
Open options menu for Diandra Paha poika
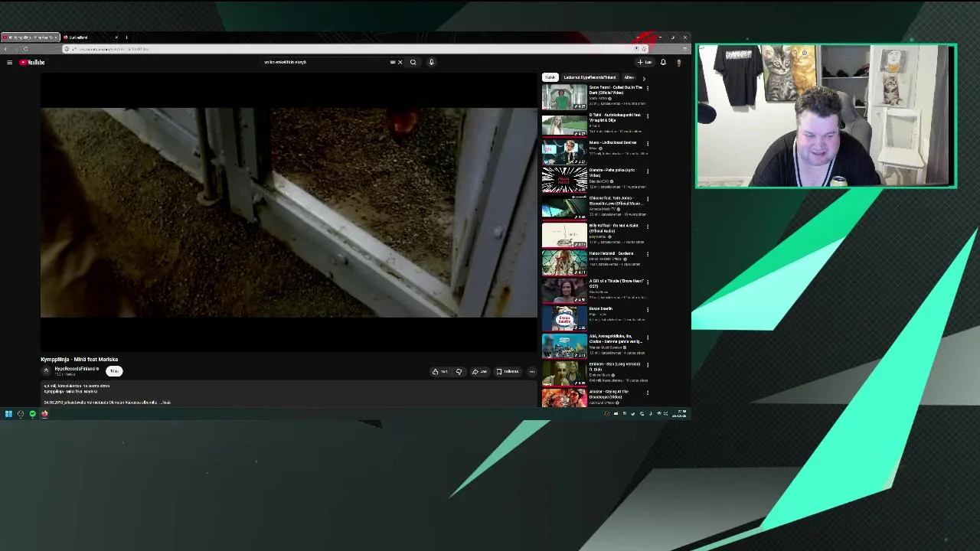point(648,171)
